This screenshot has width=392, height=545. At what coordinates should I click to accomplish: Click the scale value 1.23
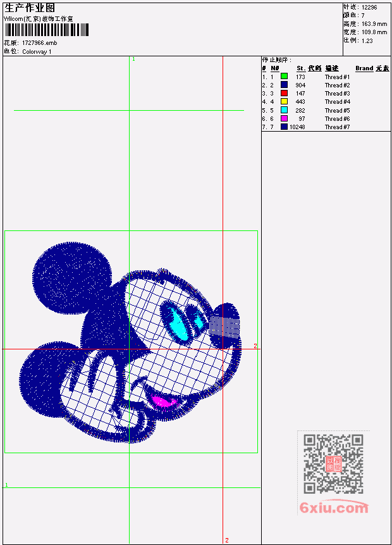pyautogui.click(x=367, y=41)
